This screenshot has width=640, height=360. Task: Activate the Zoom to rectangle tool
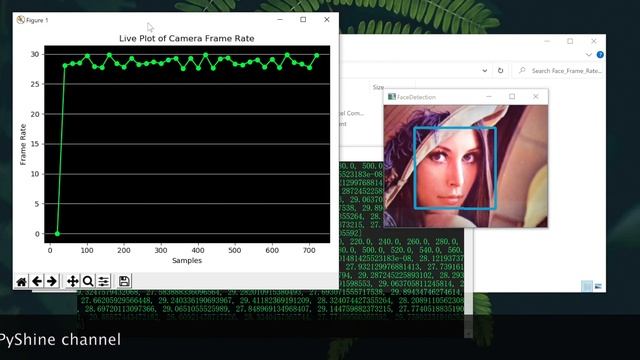click(x=88, y=281)
